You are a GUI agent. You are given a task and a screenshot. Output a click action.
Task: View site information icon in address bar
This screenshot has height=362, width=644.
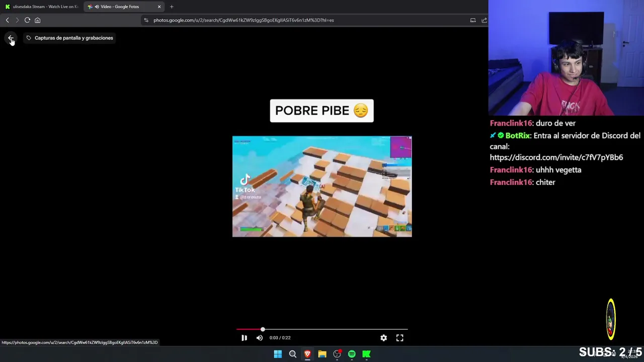146,20
